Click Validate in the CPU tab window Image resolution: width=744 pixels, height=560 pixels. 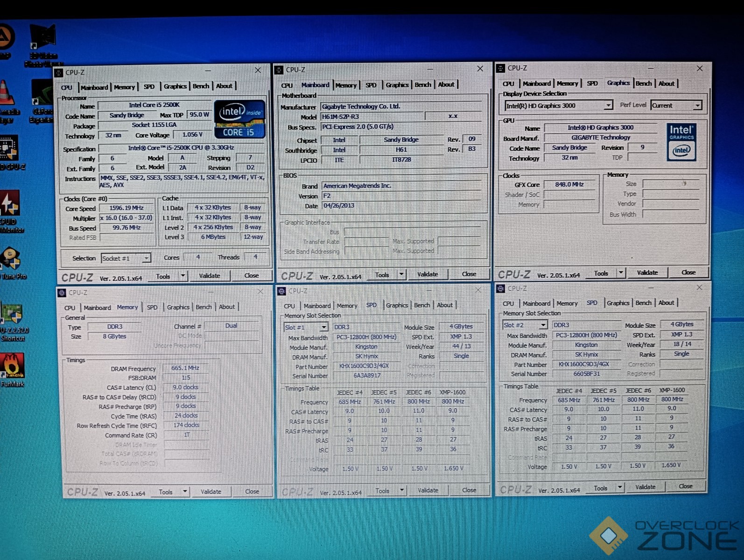pyautogui.click(x=210, y=276)
